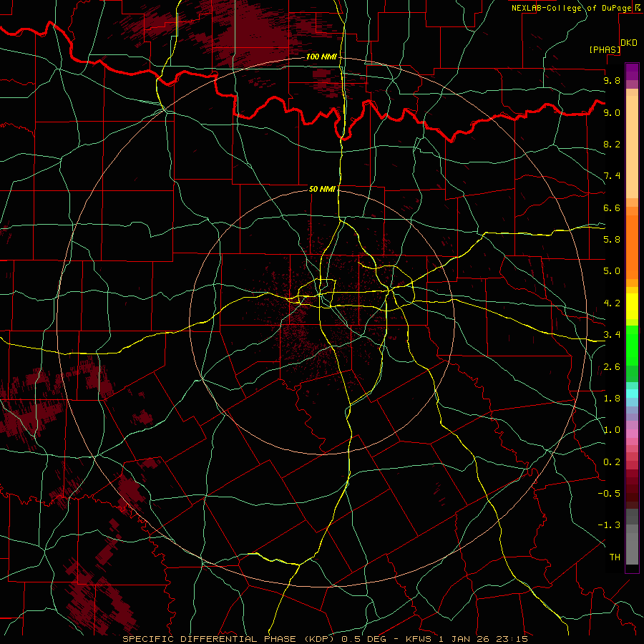Select the 4.2 scale value
Screen dimensions: 644x644
(x=612, y=303)
